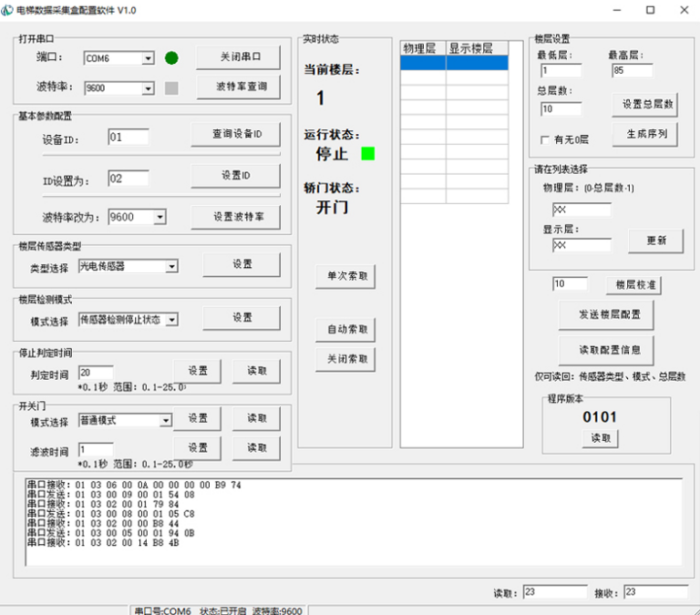
Task: Click the 读取配置信息 button
Action: [606, 351]
